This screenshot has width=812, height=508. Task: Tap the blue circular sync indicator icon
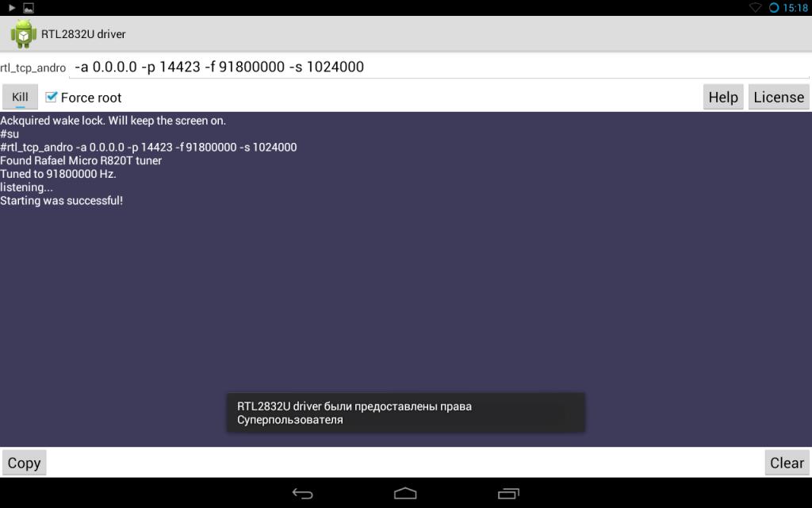(x=774, y=8)
